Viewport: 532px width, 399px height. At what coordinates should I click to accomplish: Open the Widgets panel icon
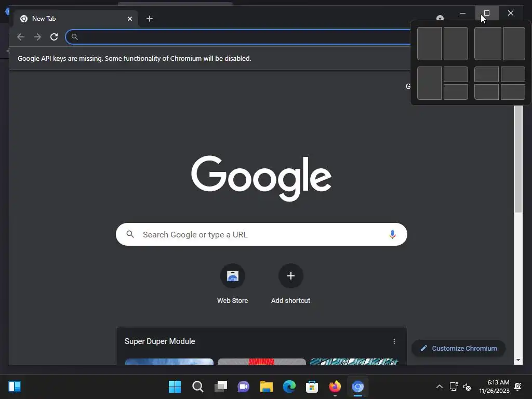coord(15,387)
